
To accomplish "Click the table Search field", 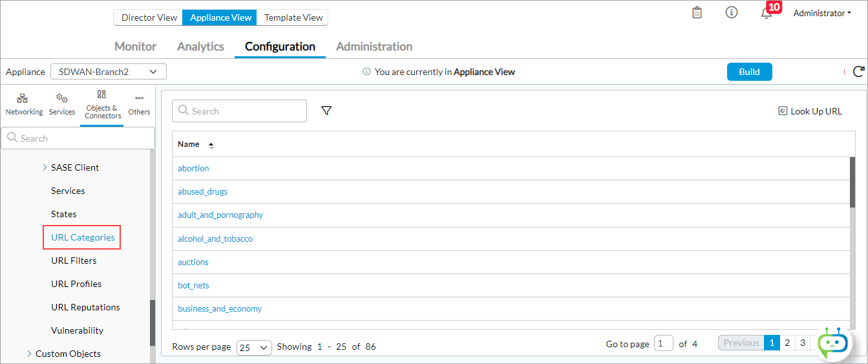I will [239, 111].
